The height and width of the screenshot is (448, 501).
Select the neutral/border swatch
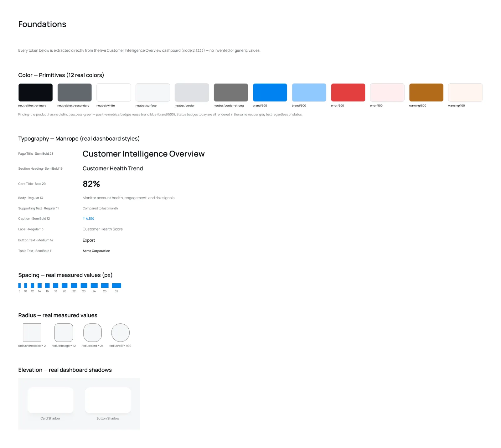coord(192,92)
